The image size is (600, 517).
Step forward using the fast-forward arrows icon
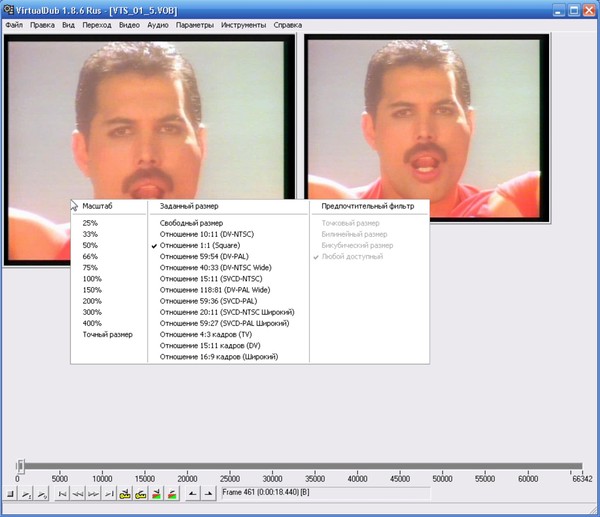pyautogui.click(x=93, y=494)
